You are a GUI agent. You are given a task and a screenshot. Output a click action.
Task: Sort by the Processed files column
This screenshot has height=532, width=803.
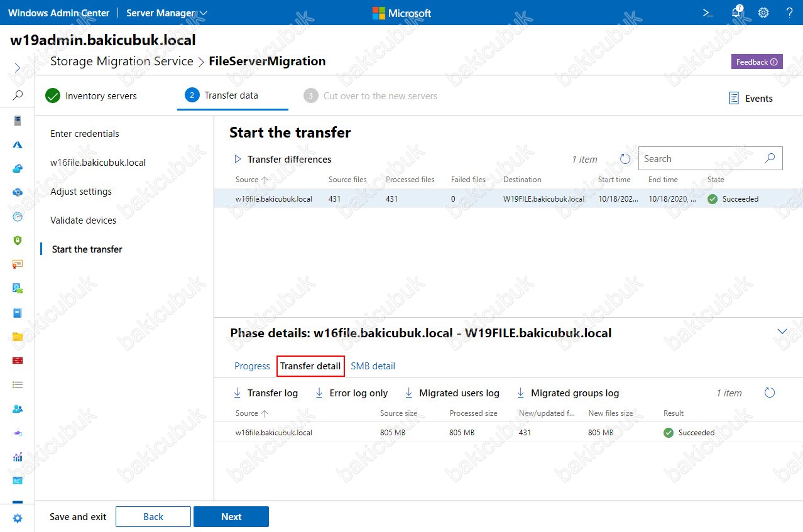410,180
